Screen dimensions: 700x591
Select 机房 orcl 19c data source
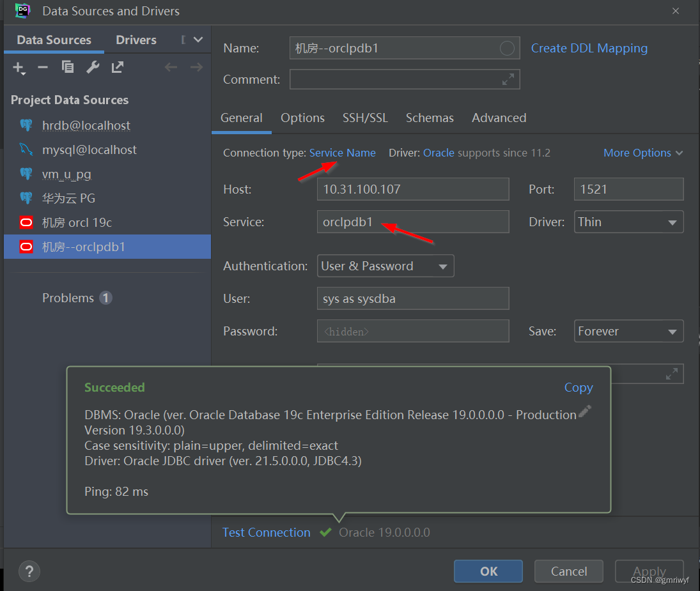[x=107, y=222]
